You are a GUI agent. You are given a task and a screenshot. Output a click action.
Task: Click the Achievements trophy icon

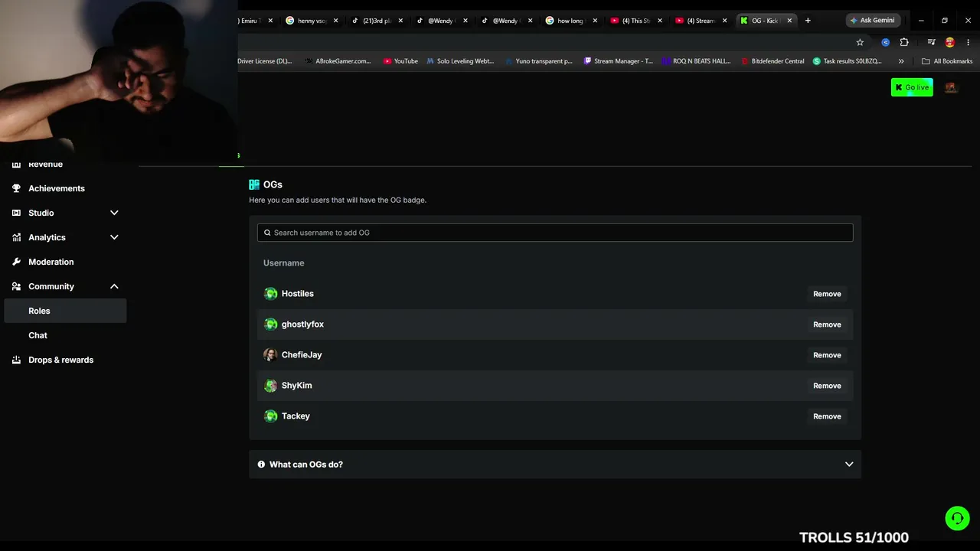click(17, 188)
